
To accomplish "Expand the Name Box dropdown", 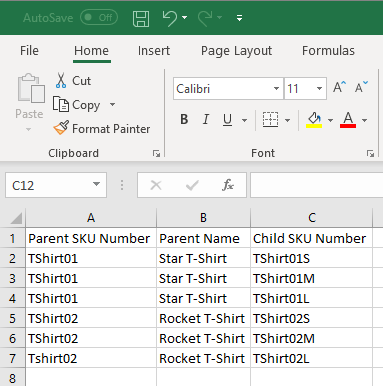I will point(96,184).
